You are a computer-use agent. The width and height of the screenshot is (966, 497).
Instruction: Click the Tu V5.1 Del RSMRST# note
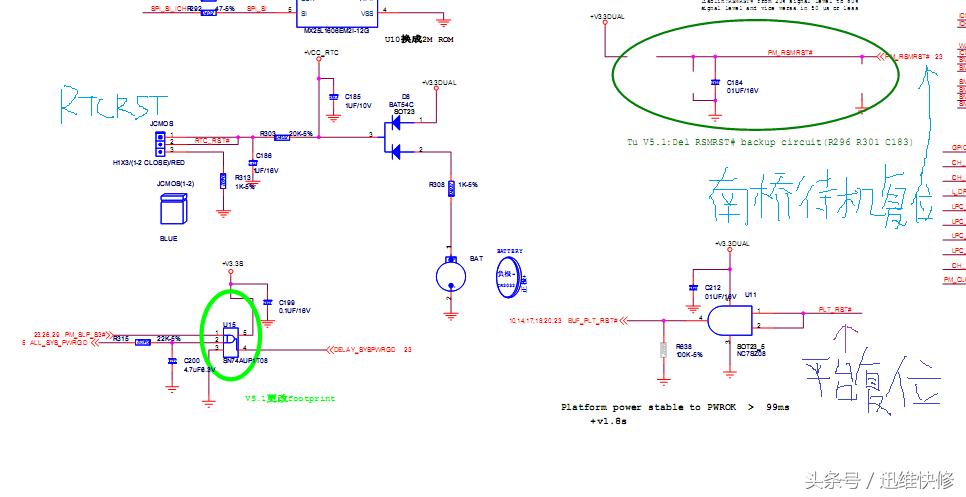(x=769, y=142)
